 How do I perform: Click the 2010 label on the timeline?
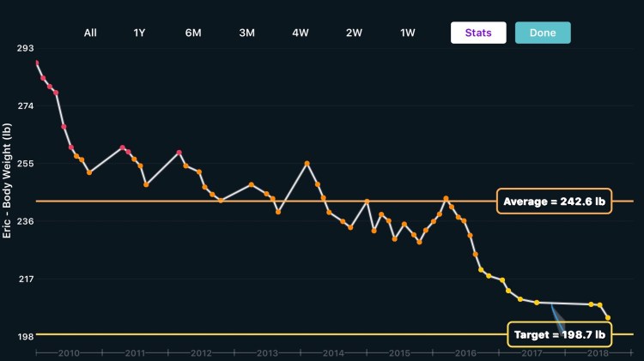[x=69, y=352]
